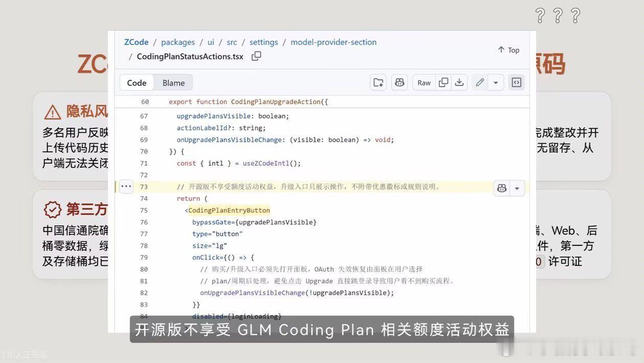Expand the edit options dropdown arrow
This screenshot has height=363, width=644.
point(496,82)
